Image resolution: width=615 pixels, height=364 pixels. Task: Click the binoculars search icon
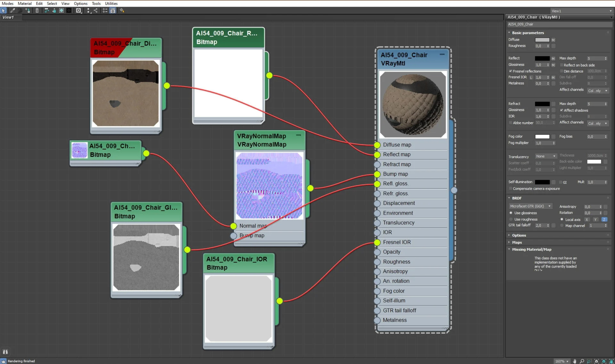point(5,351)
